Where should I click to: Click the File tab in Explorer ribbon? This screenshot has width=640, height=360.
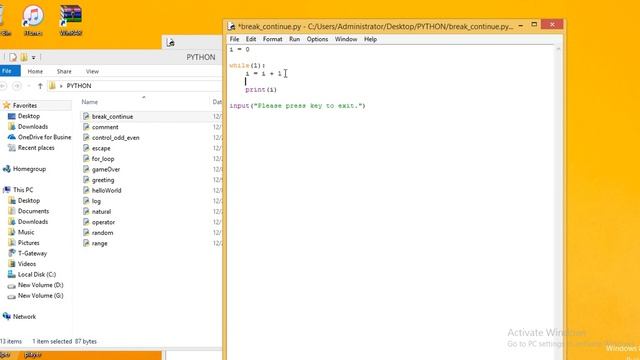(x=9, y=71)
